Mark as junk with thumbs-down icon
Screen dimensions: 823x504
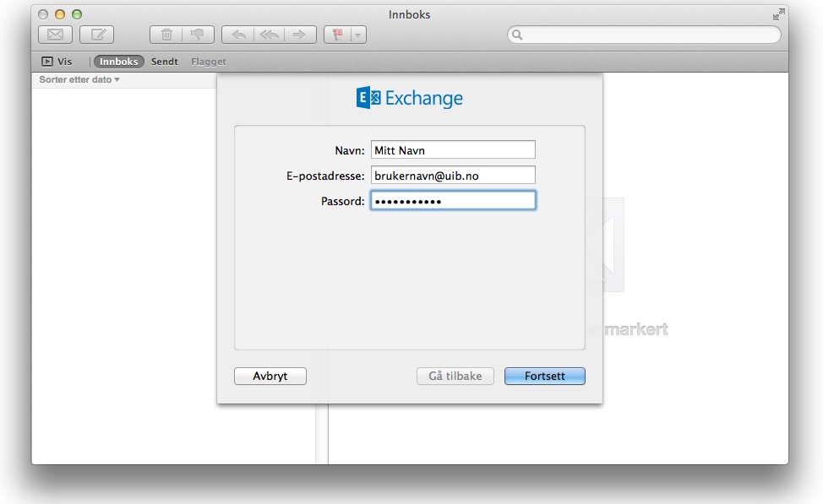coord(197,35)
